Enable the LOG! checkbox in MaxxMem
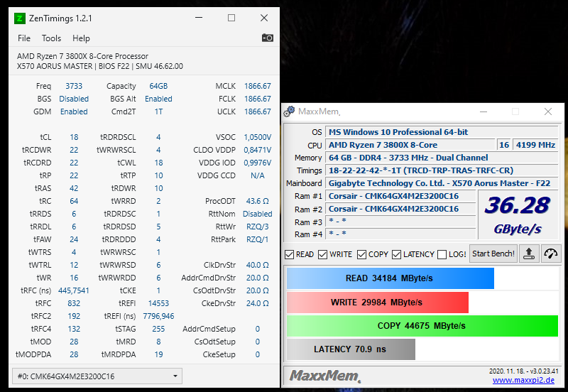568x392 pixels. coord(442,255)
